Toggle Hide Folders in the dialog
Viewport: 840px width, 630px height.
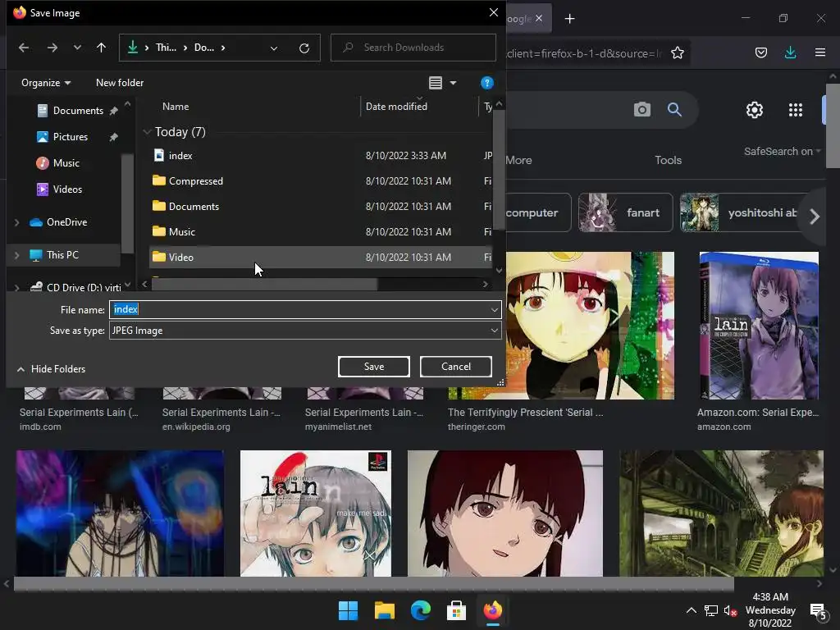pos(51,369)
